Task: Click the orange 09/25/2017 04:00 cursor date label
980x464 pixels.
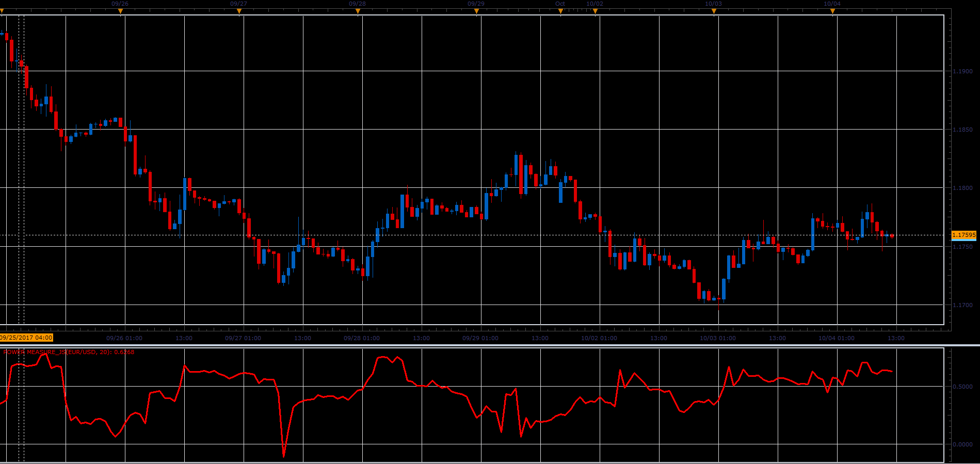Action: click(26, 338)
